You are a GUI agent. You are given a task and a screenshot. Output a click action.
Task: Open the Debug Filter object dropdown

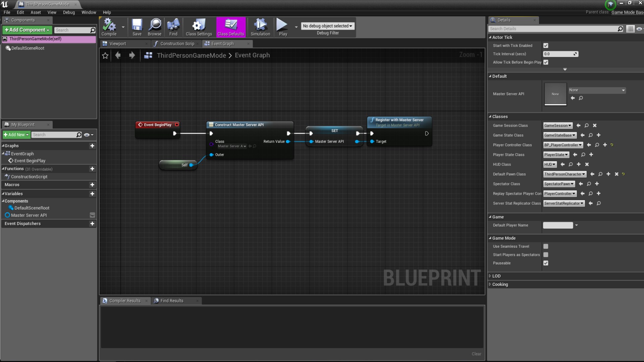pyautogui.click(x=327, y=26)
